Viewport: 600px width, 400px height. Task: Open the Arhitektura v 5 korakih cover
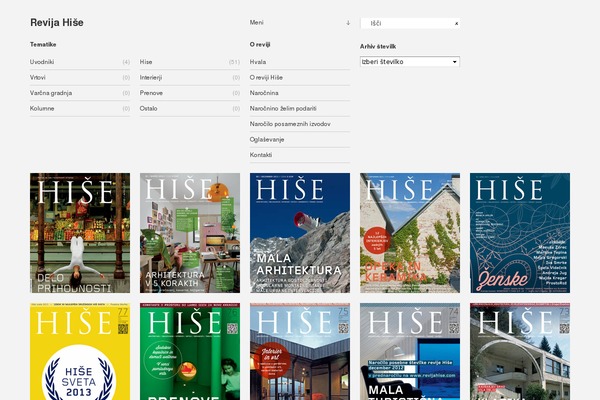pos(190,233)
